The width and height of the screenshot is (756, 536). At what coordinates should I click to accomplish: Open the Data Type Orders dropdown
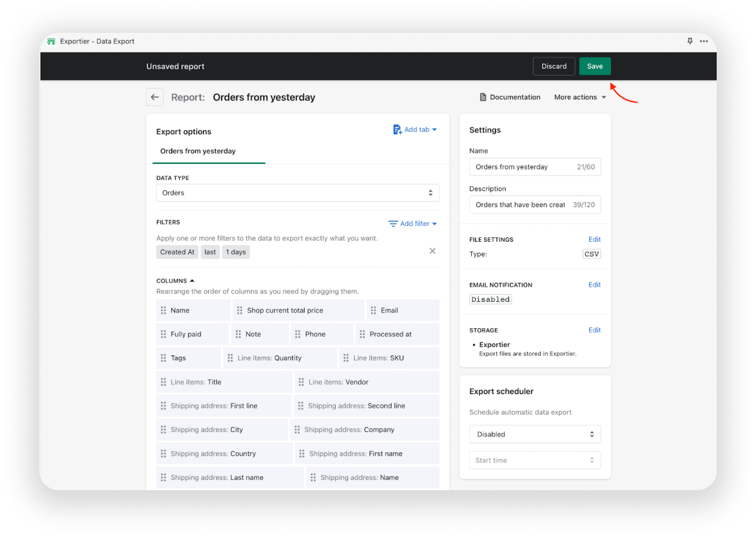click(x=298, y=192)
